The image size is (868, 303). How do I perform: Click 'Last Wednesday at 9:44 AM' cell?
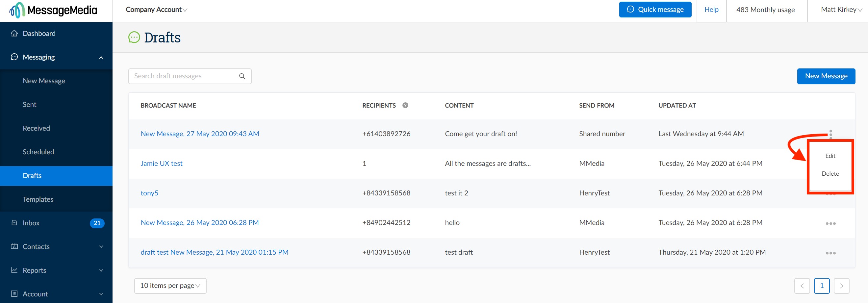tap(701, 134)
